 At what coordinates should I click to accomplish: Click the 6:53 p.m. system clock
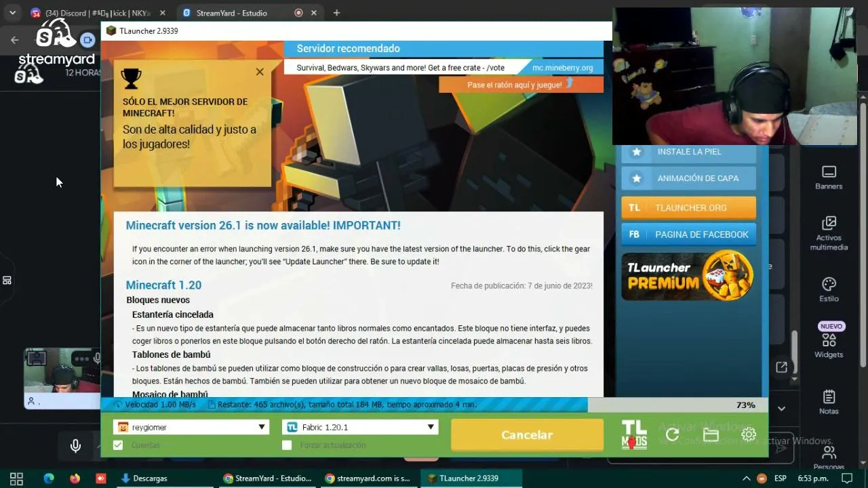pyautogui.click(x=813, y=479)
